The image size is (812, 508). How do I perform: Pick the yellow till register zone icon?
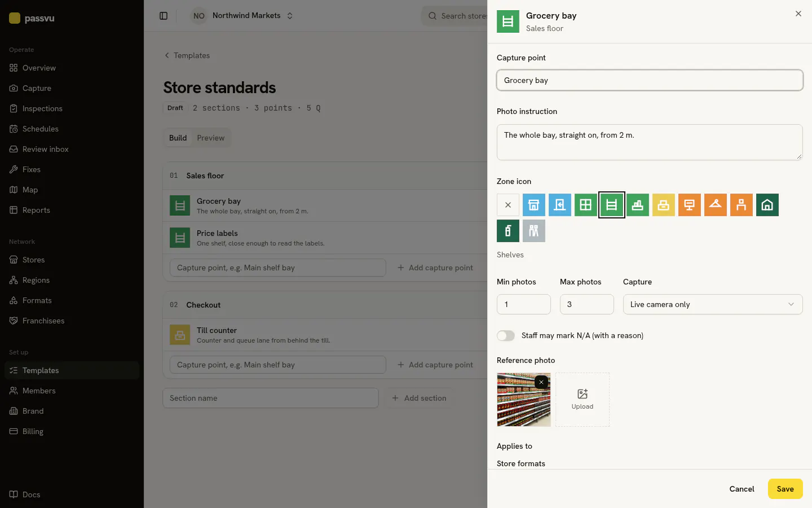[x=664, y=205]
